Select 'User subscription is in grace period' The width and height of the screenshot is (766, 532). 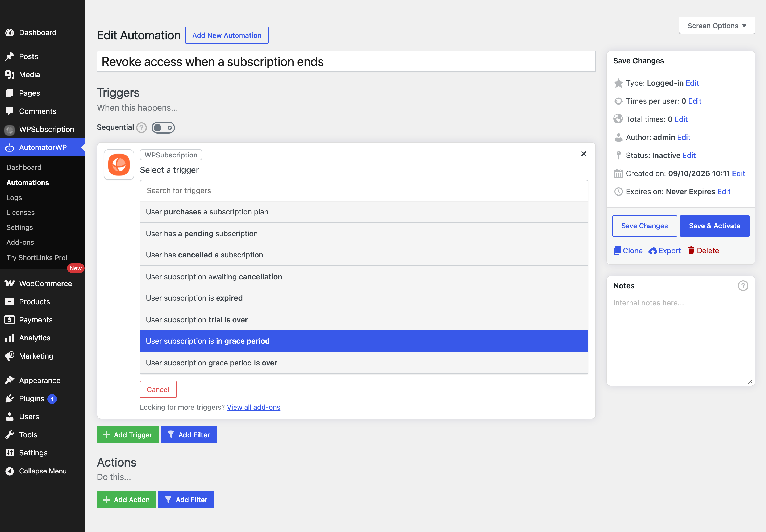pos(364,341)
